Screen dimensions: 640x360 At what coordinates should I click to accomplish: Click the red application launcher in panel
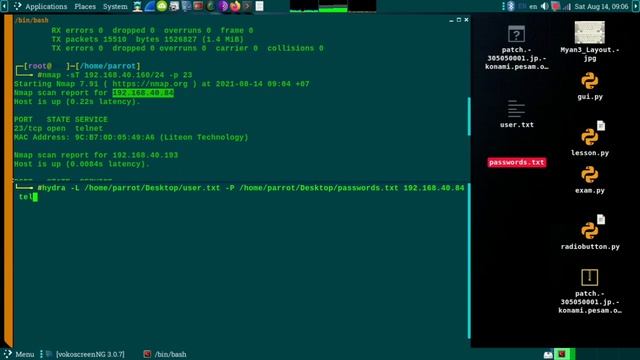[x=198, y=6]
